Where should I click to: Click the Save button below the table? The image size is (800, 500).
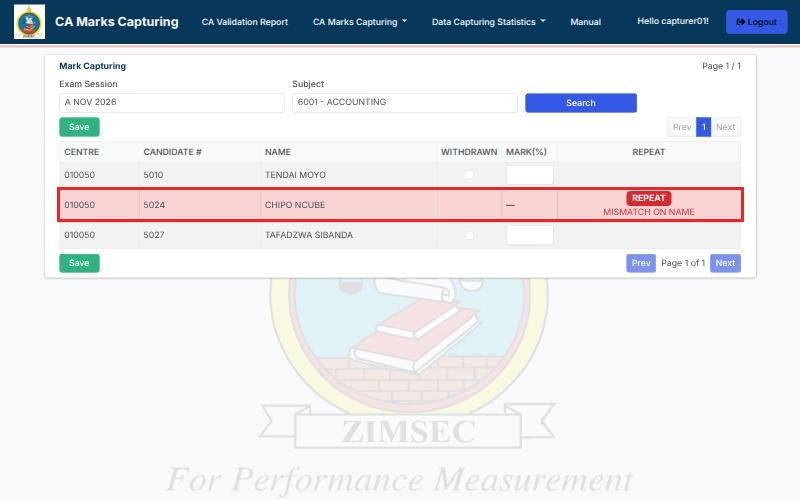[x=79, y=263]
